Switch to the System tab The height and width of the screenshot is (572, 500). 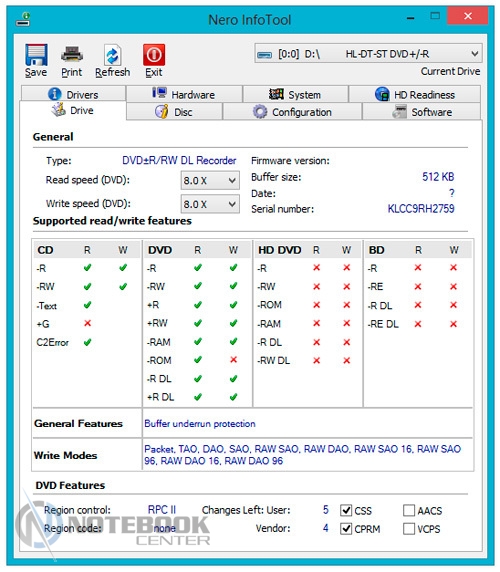point(295,94)
